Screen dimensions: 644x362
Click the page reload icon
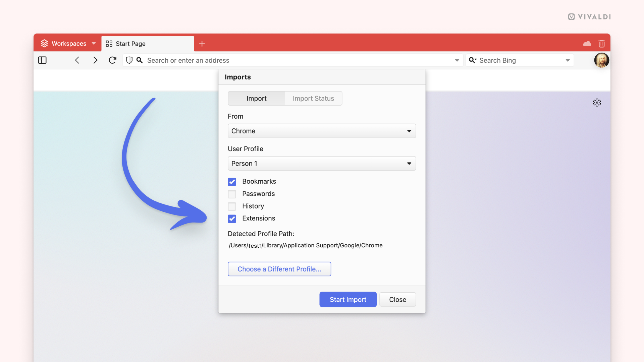point(112,60)
